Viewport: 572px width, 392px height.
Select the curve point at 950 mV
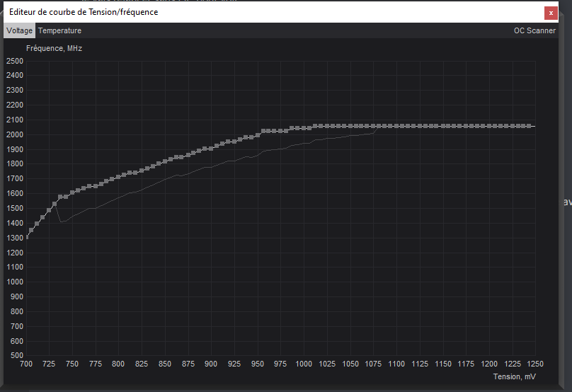coord(258,135)
